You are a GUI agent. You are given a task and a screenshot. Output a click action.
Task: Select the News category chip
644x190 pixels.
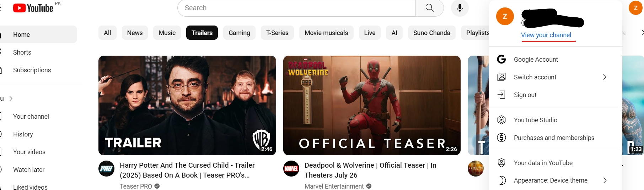click(x=135, y=33)
